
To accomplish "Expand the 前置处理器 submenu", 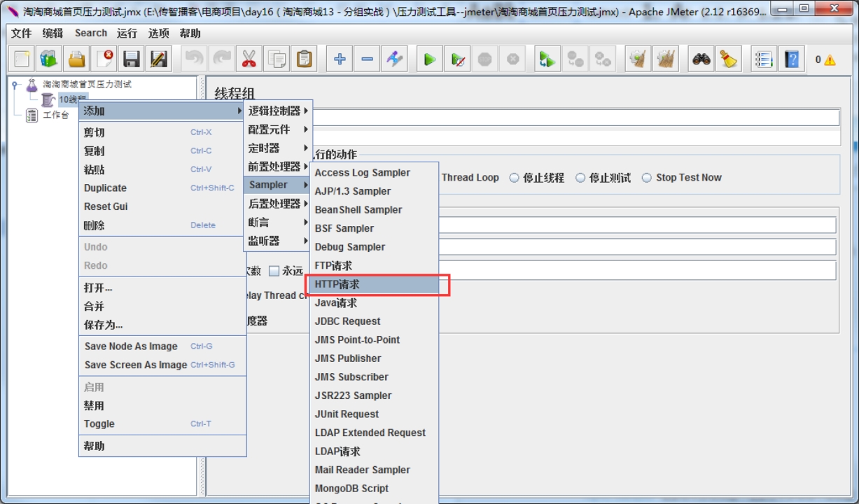I will [x=277, y=167].
